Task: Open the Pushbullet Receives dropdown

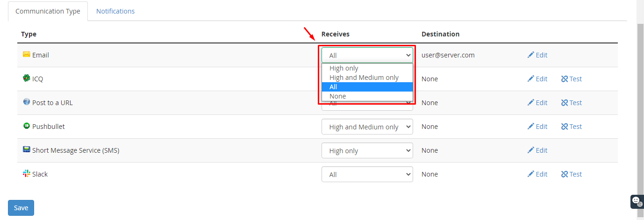Action: [x=367, y=127]
